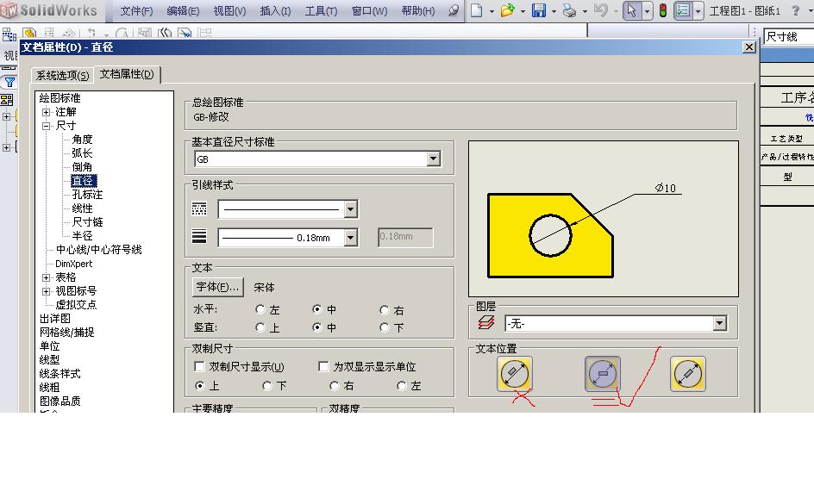The image size is (814, 504).
Task: Select Chamfer (倒角) in the tree
Action: 82,166
